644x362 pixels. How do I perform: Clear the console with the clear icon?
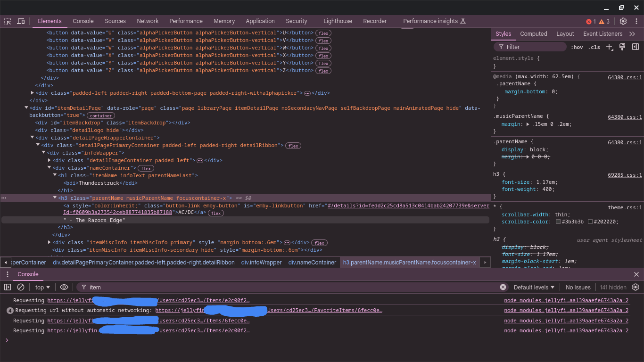tap(21, 287)
